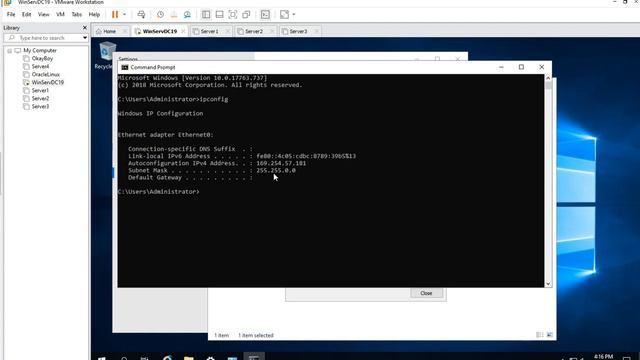Switch to the Server2 tab

(253, 31)
